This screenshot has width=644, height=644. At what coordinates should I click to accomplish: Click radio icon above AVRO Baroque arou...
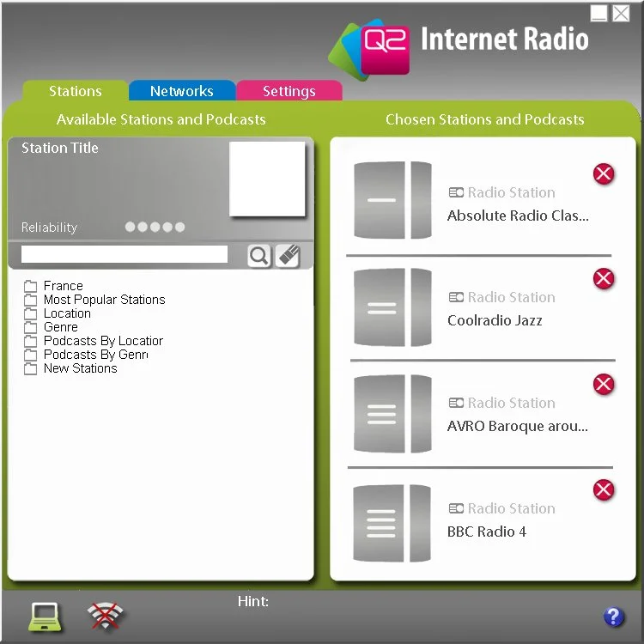[x=456, y=403]
